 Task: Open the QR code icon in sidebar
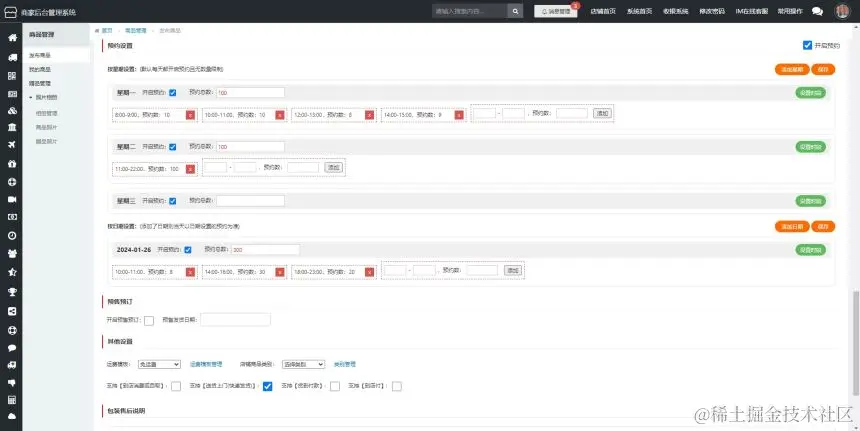(x=12, y=76)
